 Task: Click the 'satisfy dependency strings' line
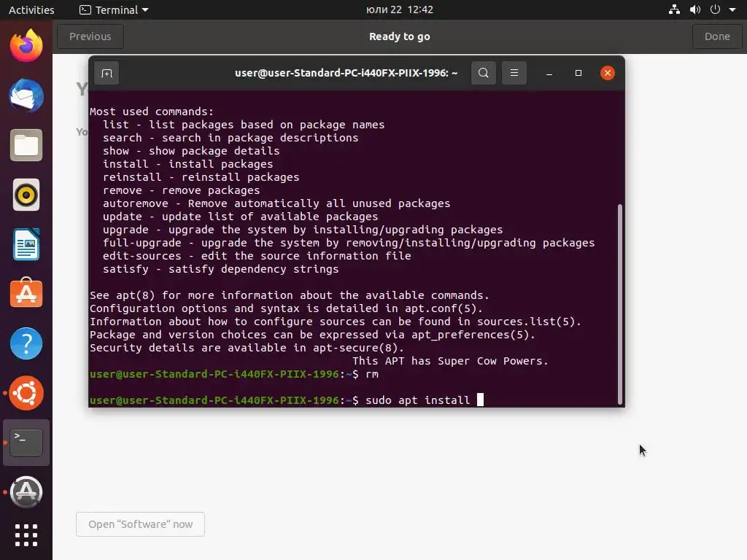click(x=220, y=269)
